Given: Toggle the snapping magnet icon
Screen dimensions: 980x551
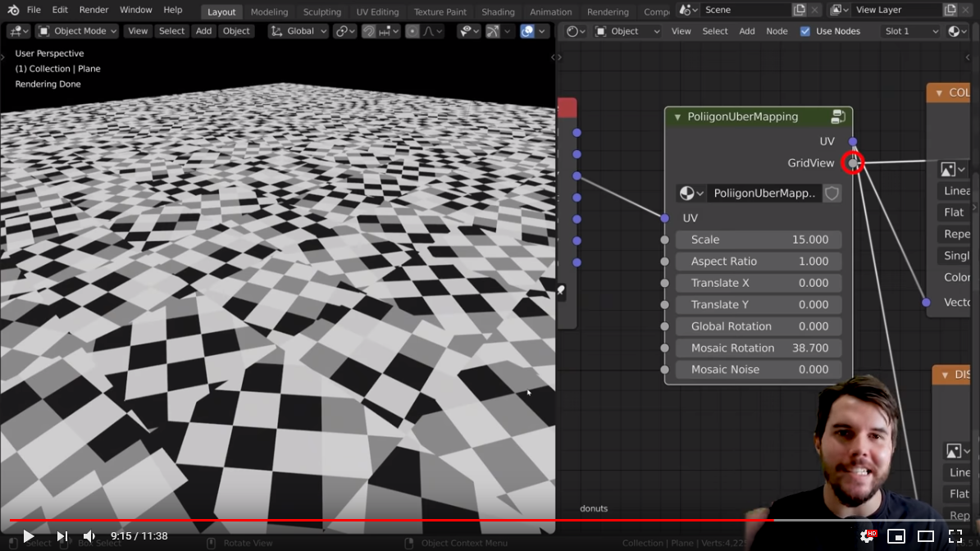Looking at the screenshot, I should click(x=369, y=31).
